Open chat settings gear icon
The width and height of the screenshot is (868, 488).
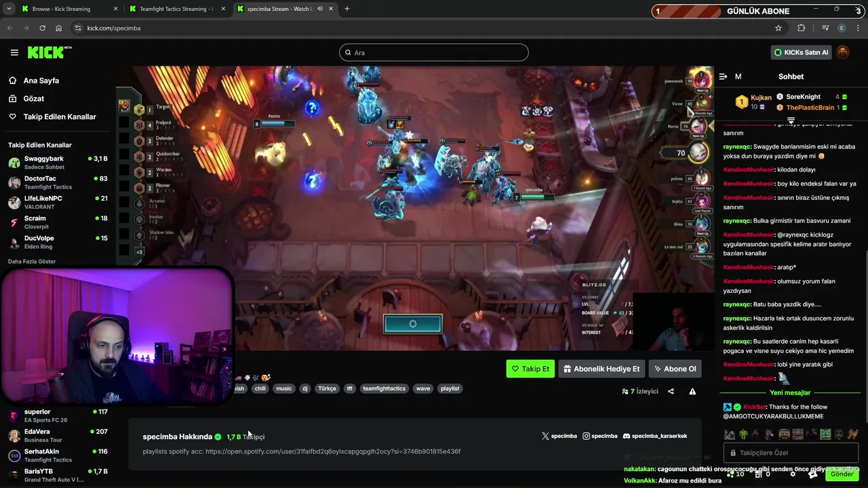click(793, 474)
